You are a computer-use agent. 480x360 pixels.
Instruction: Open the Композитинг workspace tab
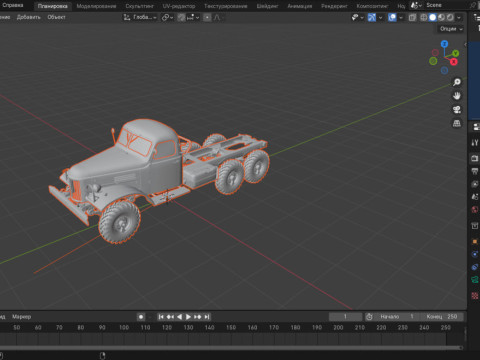click(x=372, y=6)
